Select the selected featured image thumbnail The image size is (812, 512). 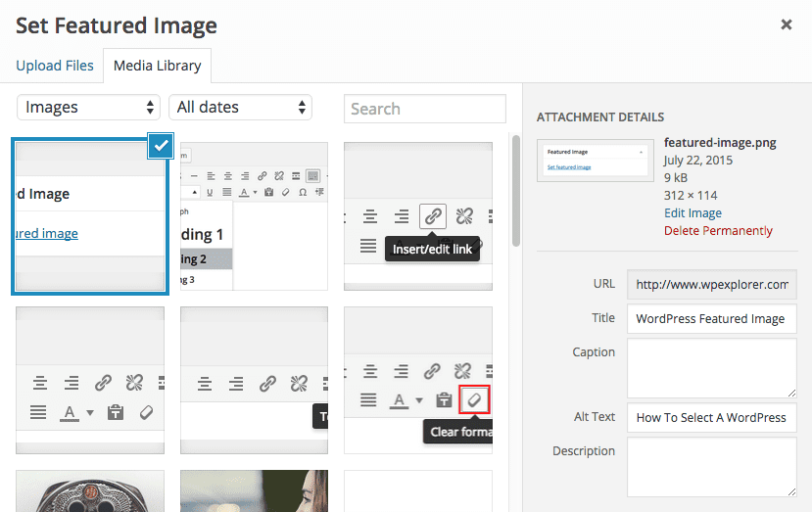pos(90,216)
